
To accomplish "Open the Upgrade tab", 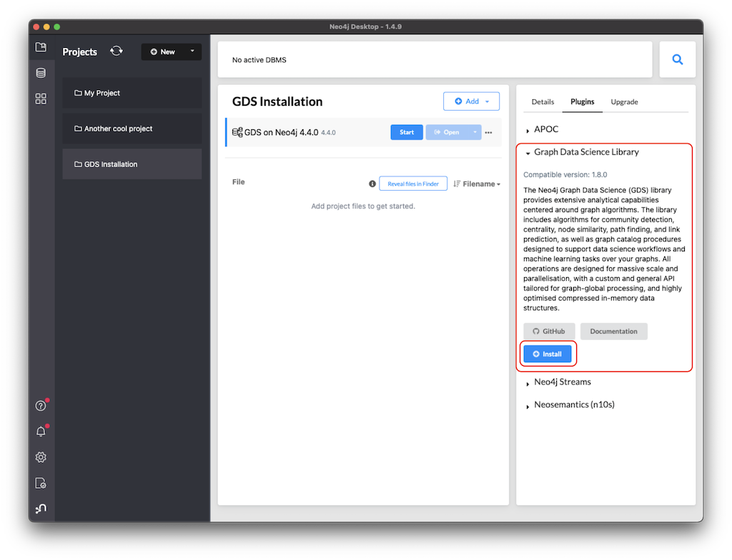I will tap(624, 101).
